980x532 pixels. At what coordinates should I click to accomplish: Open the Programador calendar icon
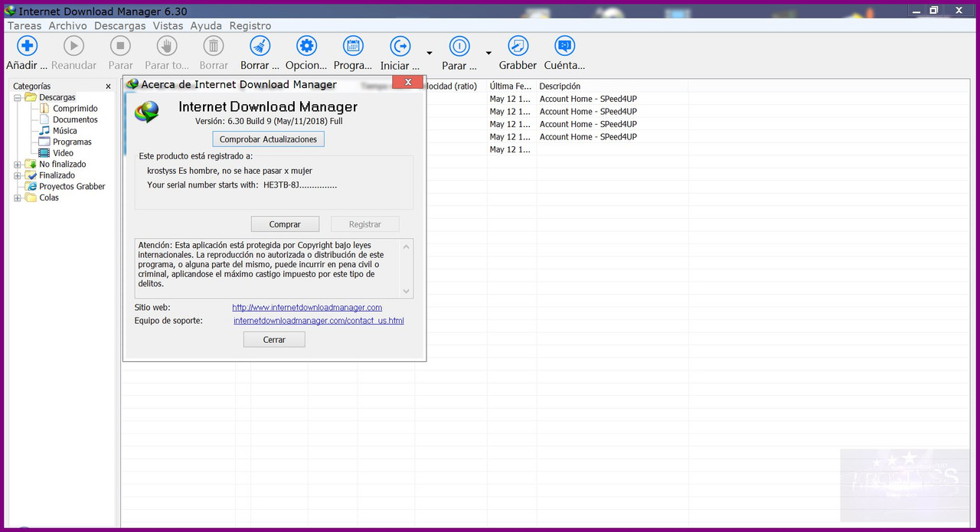click(353, 46)
